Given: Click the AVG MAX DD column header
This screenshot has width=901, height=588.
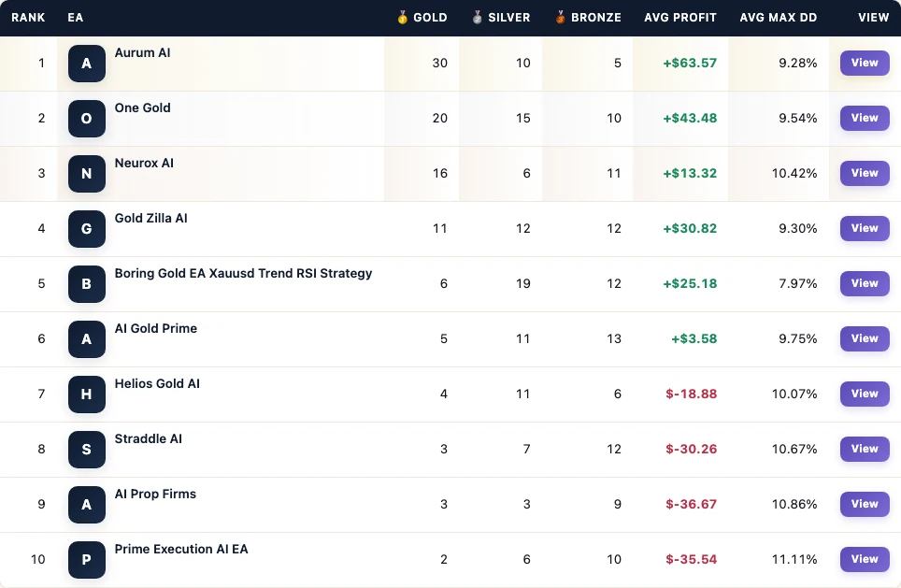Looking at the screenshot, I should (x=778, y=18).
